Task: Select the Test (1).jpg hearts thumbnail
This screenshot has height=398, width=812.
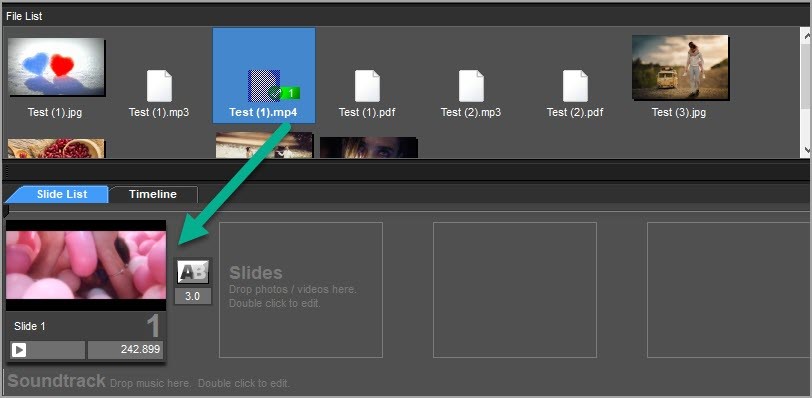Action: point(56,67)
